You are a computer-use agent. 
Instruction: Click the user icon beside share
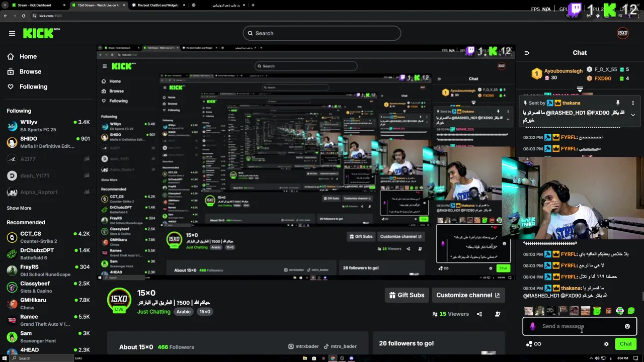[498, 314]
